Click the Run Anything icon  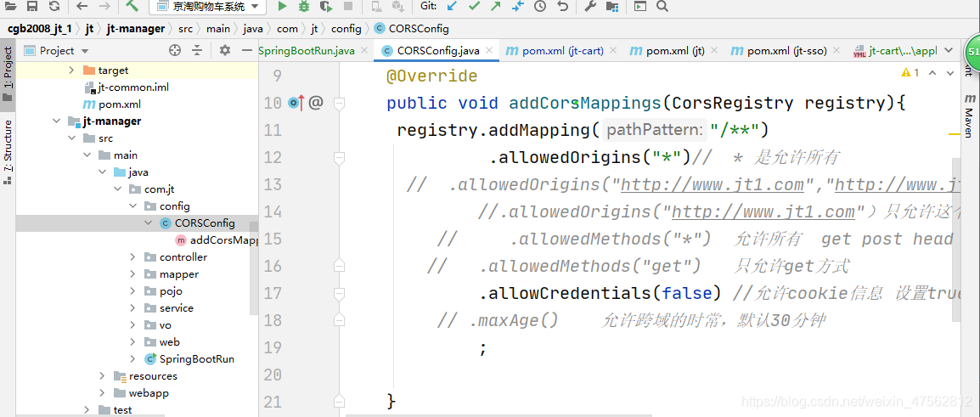click(640, 6)
